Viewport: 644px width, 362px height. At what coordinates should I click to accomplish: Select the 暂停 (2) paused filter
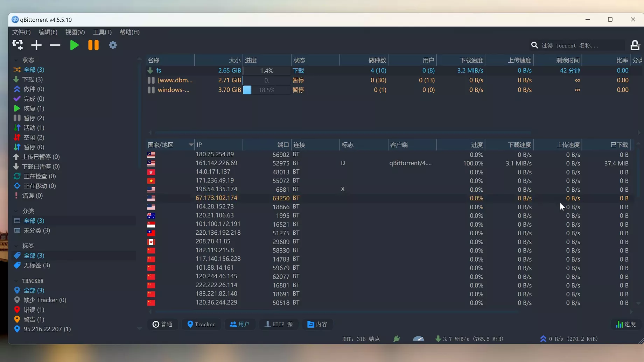coord(34,118)
